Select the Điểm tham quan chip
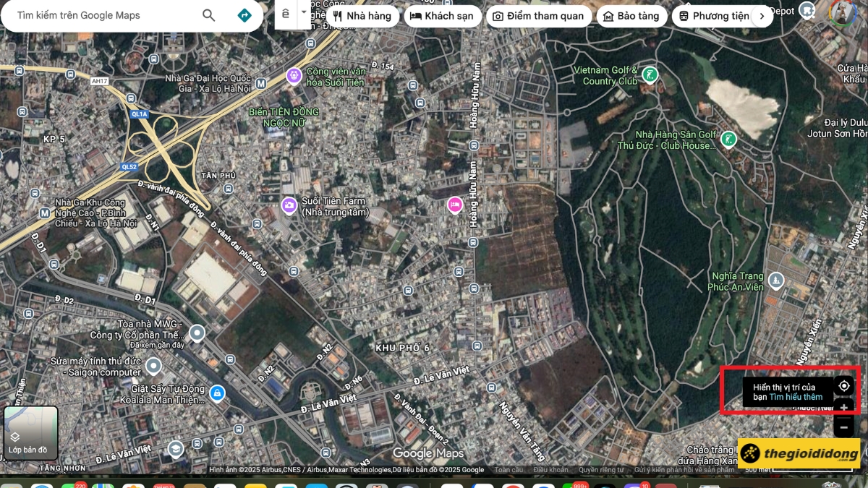This screenshot has width=868, height=488. pyautogui.click(x=538, y=16)
